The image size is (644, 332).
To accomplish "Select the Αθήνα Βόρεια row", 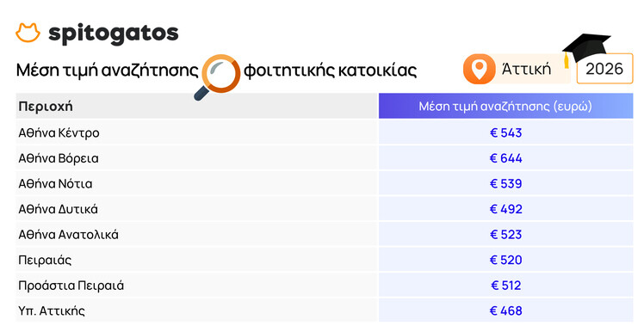I will (325, 158).
